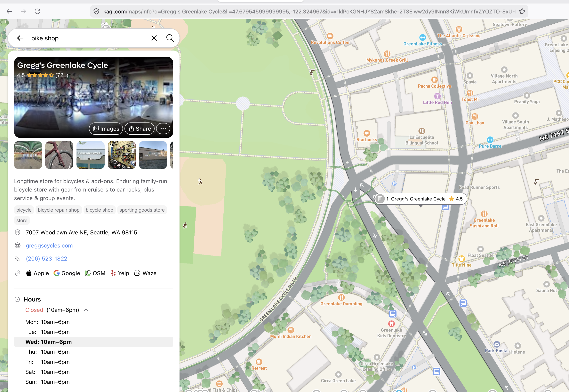Image resolution: width=569 pixels, height=392 pixels.
Task: Click Revolutions Coffee map icon
Action: point(330,36)
